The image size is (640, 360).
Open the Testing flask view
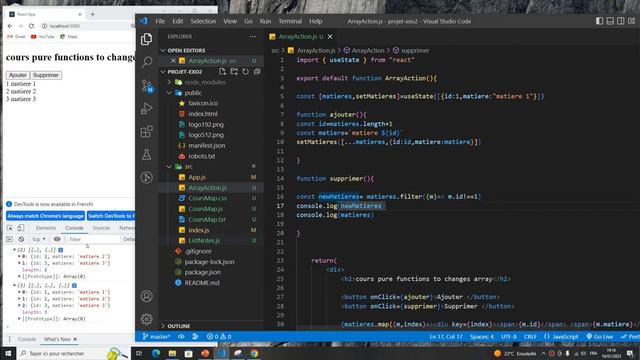147,154
